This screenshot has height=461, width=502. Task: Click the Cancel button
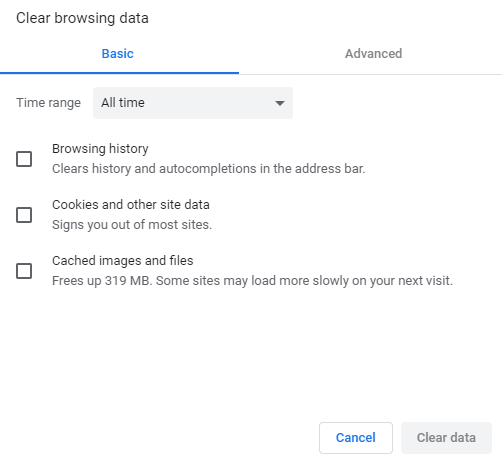pyautogui.click(x=356, y=438)
